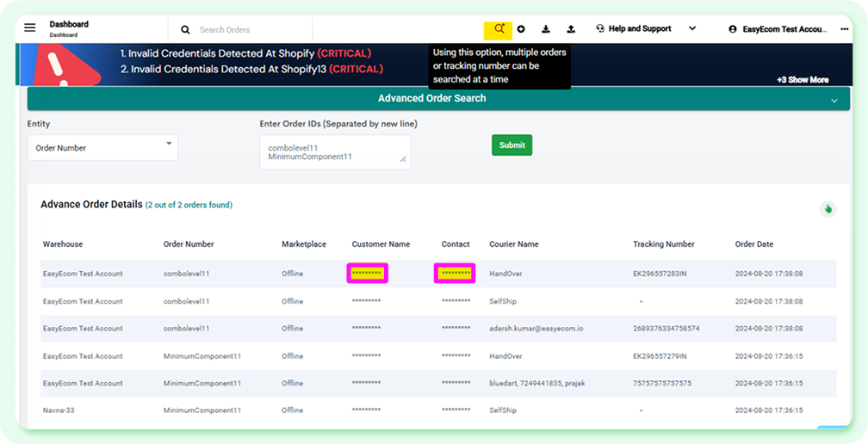The image size is (868, 444).
Task: Click Invalid Credentials Detected At Shopify13 alert
Action: (x=251, y=69)
